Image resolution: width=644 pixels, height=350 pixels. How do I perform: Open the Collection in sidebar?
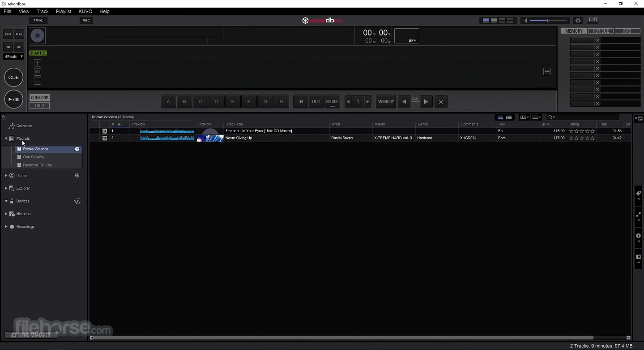tap(24, 126)
